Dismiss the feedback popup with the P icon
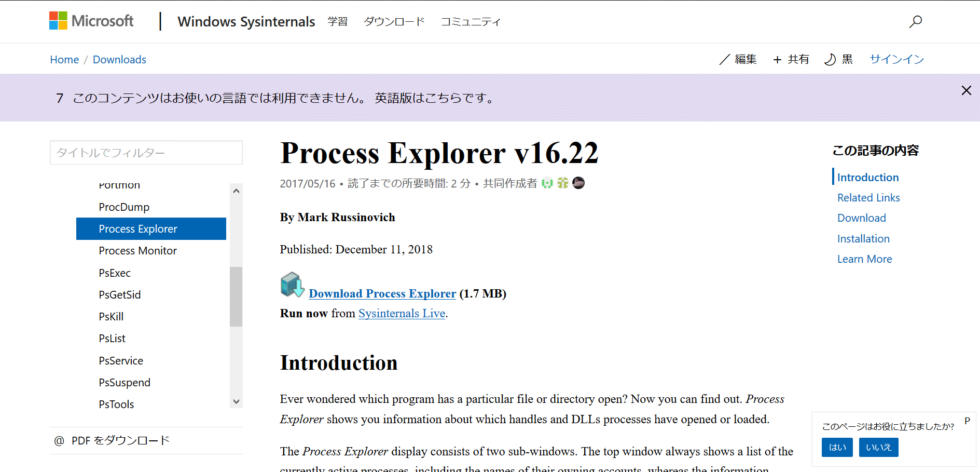 [967, 421]
